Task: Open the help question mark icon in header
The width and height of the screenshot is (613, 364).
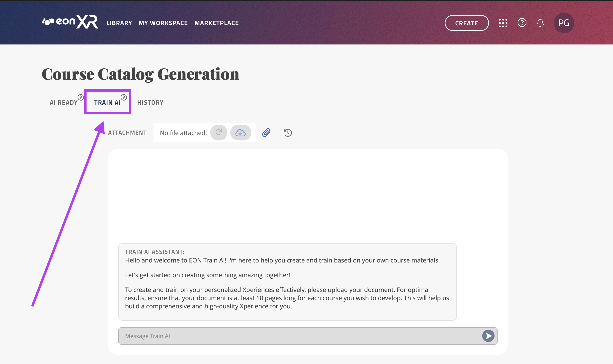Action: (x=522, y=23)
